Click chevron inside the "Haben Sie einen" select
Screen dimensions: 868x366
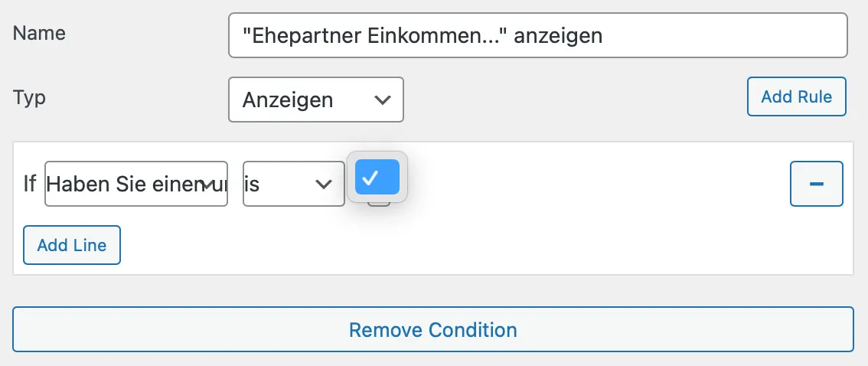pyautogui.click(x=207, y=185)
